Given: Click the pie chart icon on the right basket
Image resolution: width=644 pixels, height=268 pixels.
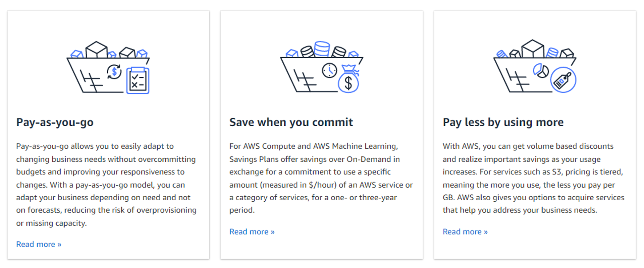Looking at the screenshot, I should click(x=541, y=71).
